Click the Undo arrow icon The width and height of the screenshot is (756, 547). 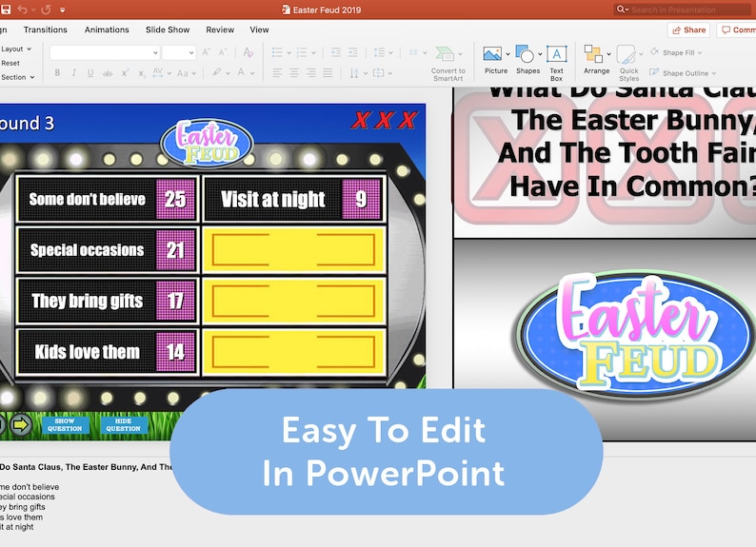[x=22, y=10]
